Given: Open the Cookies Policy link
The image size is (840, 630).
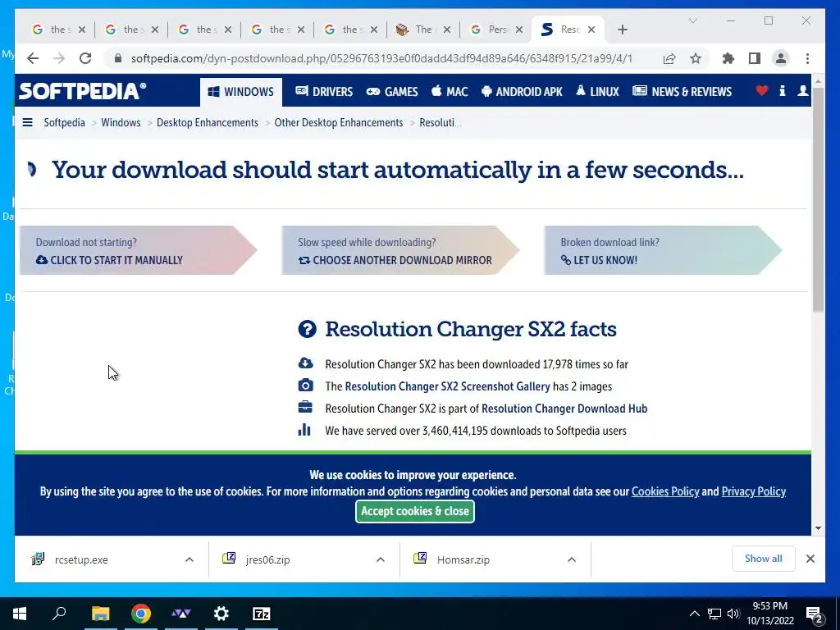Looking at the screenshot, I should [665, 492].
